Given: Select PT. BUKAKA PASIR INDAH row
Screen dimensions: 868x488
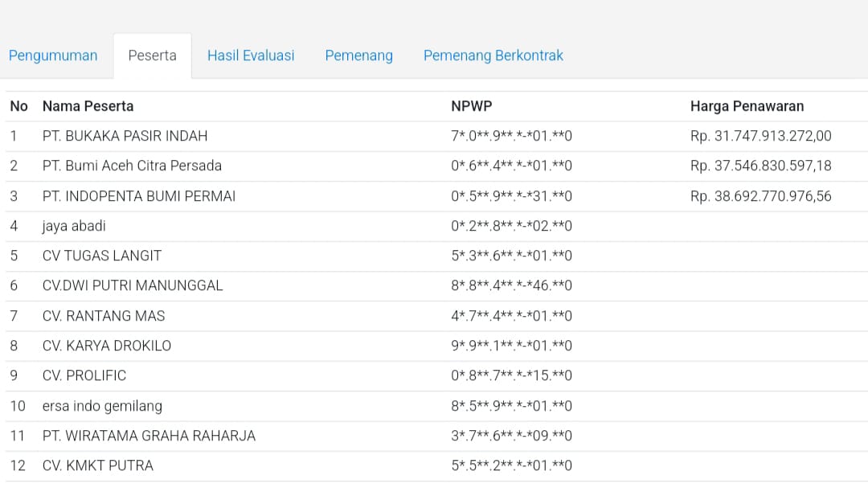Looking at the screenshot, I should [125, 136].
